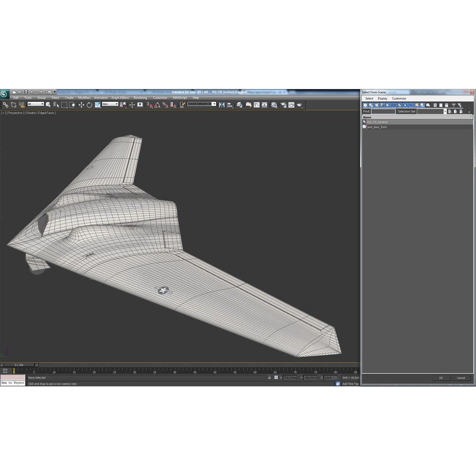Open the Schematic View

pos(264,105)
